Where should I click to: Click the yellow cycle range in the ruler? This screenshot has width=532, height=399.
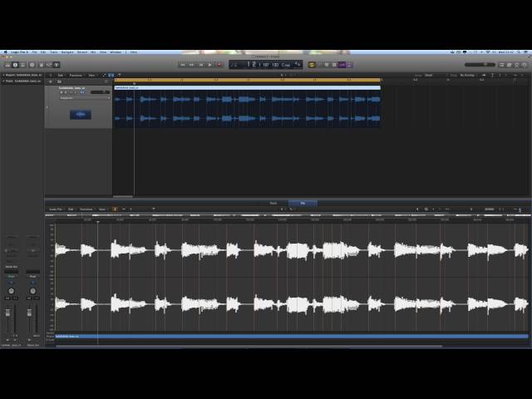tap(248, 80)
